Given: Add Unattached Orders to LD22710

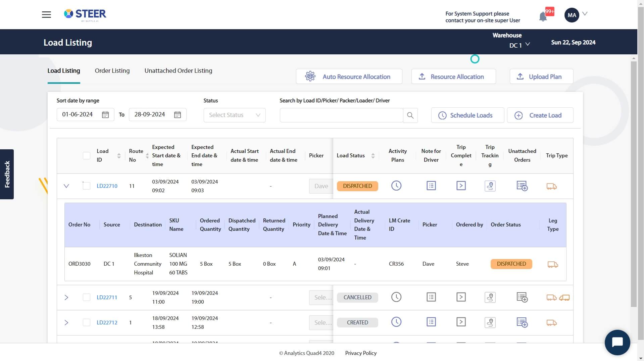Looking at the screenshot, I should click(522, 186).
